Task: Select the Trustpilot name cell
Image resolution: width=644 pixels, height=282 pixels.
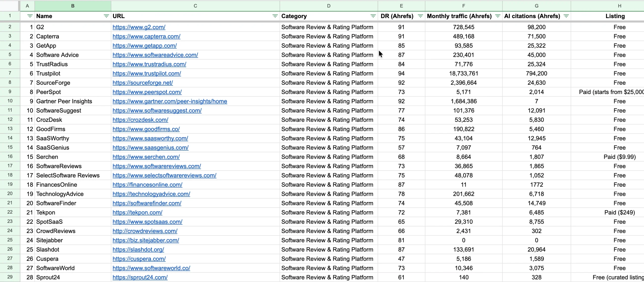Action: [x=73, y=73]
